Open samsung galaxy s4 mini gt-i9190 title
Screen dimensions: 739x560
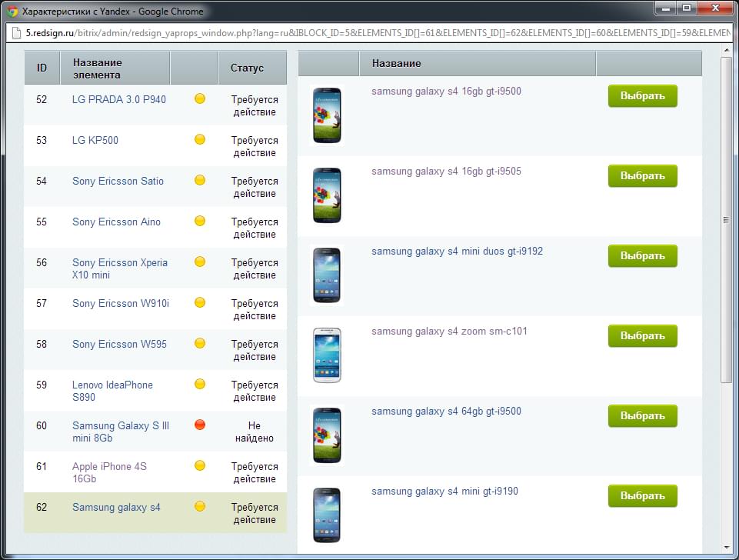tap(444, 492)
